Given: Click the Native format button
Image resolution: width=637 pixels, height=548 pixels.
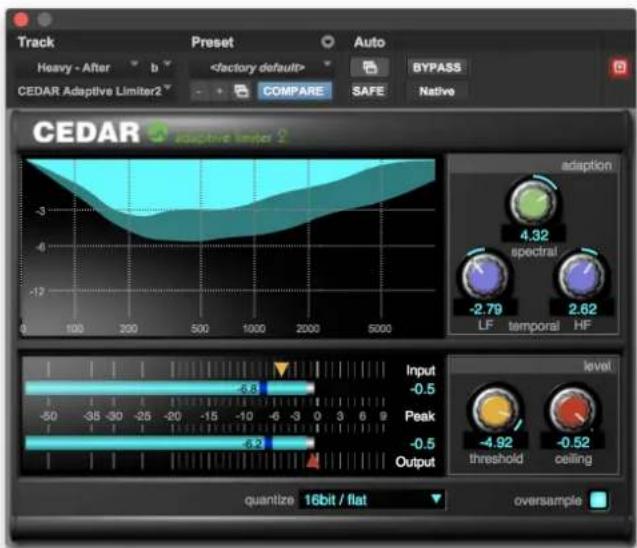Looking at the screenshot, I should pyautogui.click(x=437, y=91).
